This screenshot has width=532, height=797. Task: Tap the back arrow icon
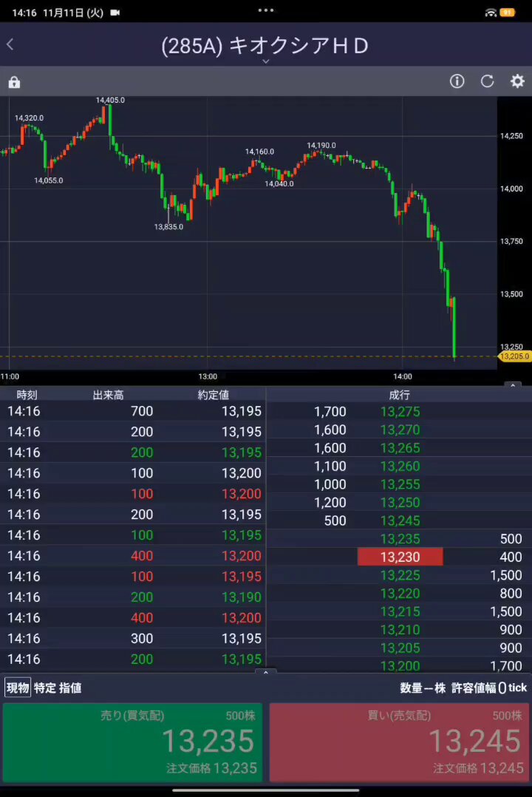pyautogui.click(x=10, y=44)
